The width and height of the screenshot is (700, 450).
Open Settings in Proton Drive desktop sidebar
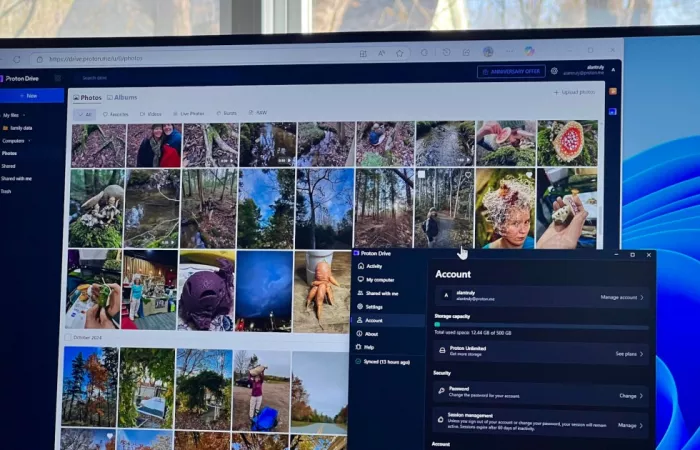[374, 307]
